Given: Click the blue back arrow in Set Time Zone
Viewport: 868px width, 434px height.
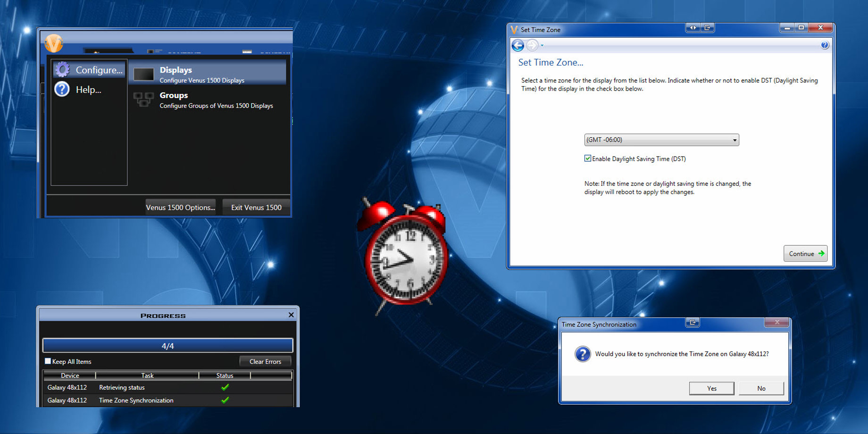Looking at the screenshot, I should coord(517,45).
